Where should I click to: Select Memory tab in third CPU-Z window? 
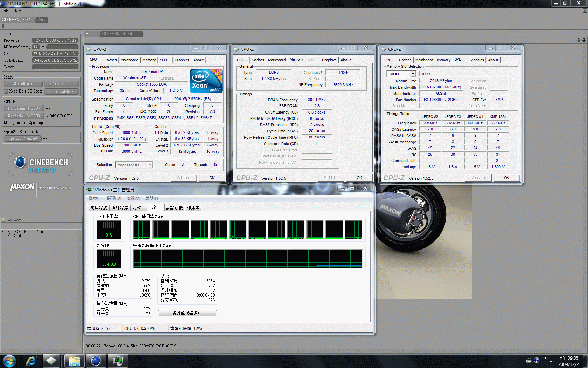click(444, 60)
